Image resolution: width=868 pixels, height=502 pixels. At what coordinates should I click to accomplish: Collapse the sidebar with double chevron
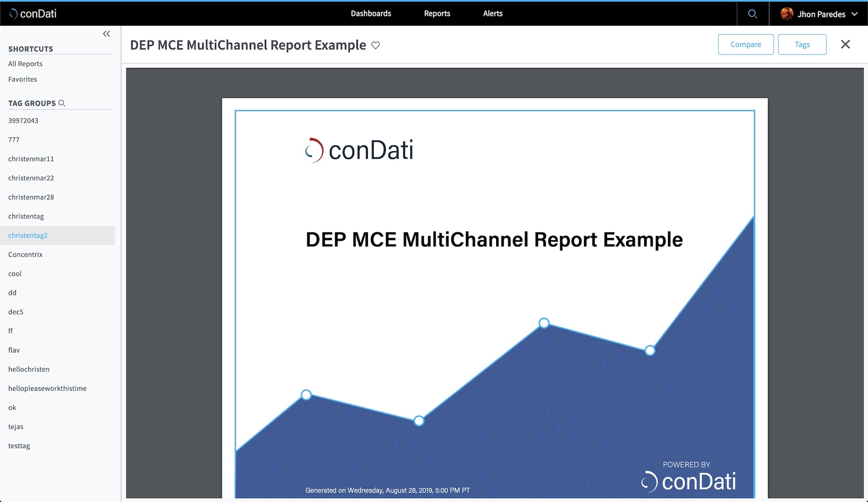pos(106,34)
